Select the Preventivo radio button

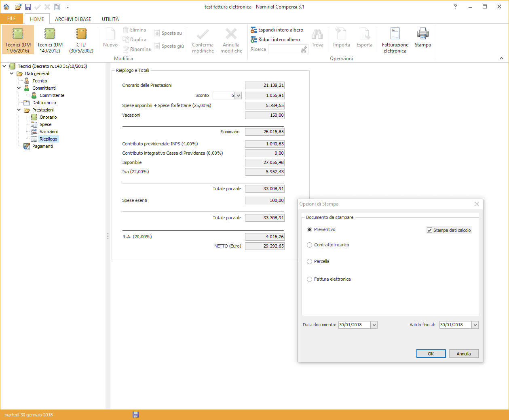(x=309, y=229)
